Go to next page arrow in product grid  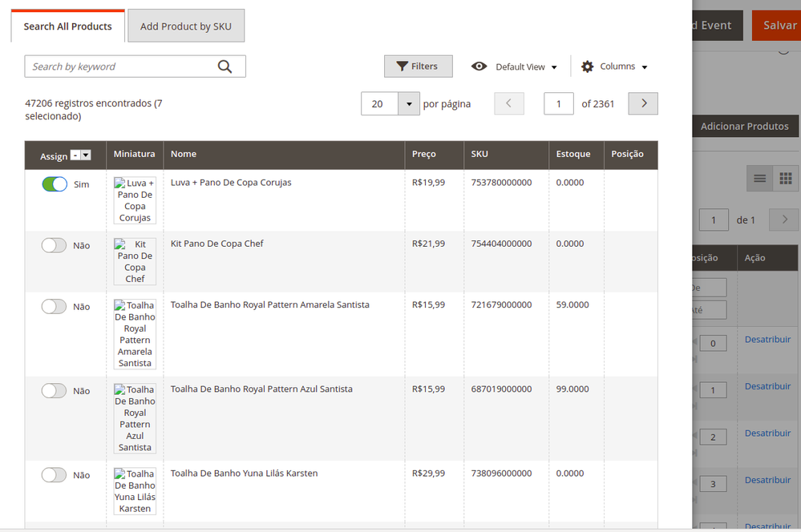(643, 103)
